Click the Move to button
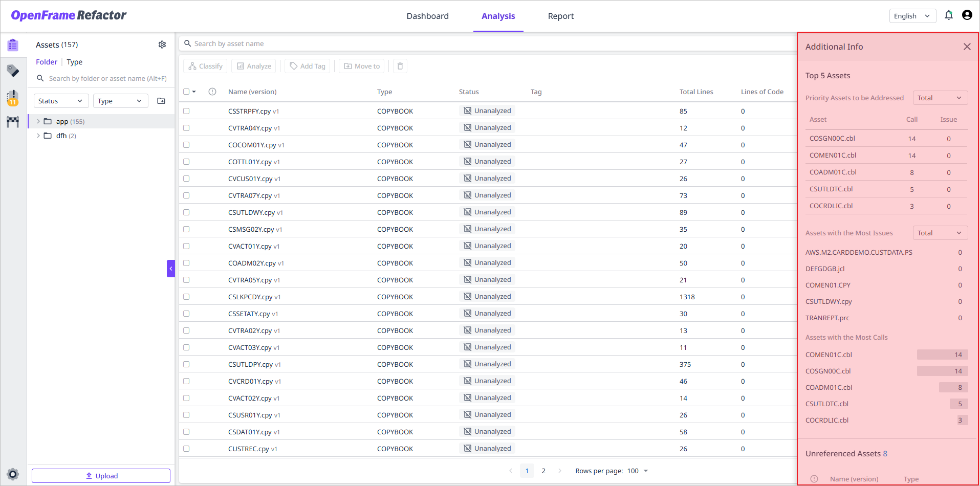 (x=362, y=66)
